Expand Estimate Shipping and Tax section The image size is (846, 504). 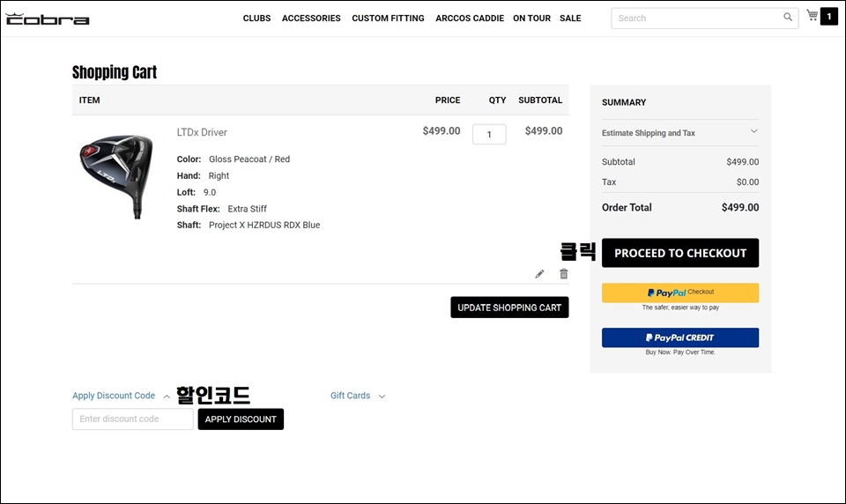679,133
